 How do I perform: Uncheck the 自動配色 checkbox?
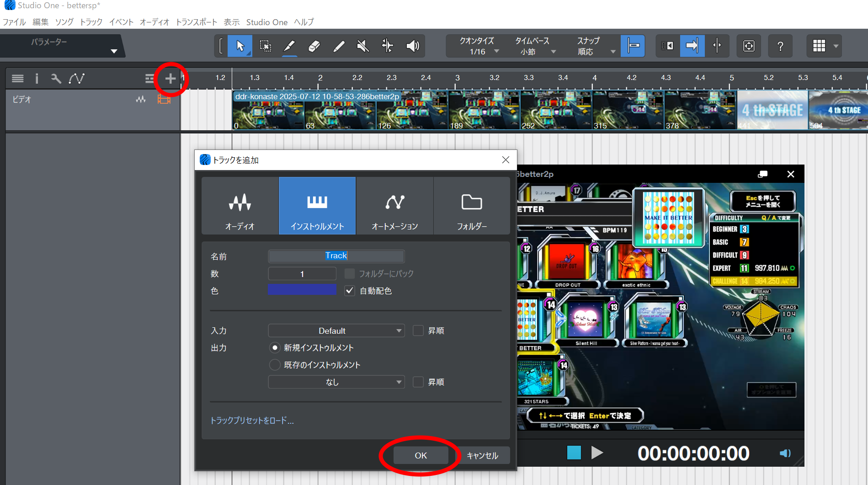tap(350, 291)
